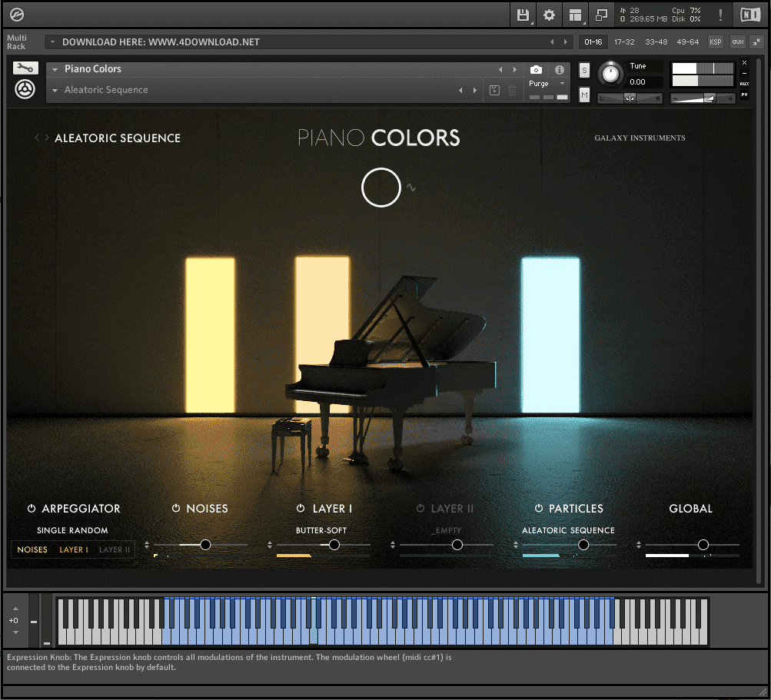Shift keyboard octave up arrow
The height and width of the screenshot is (700, 771).
(15, 609)
